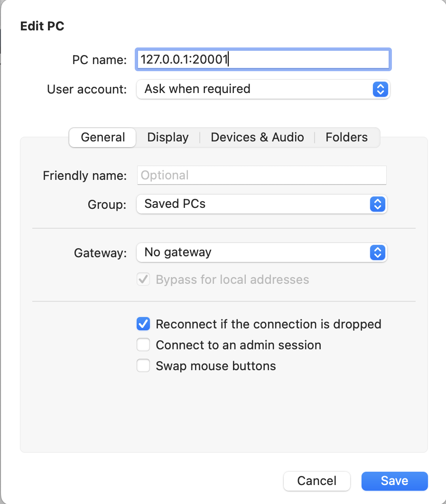Select the Folders tab

tap(347, 137)
